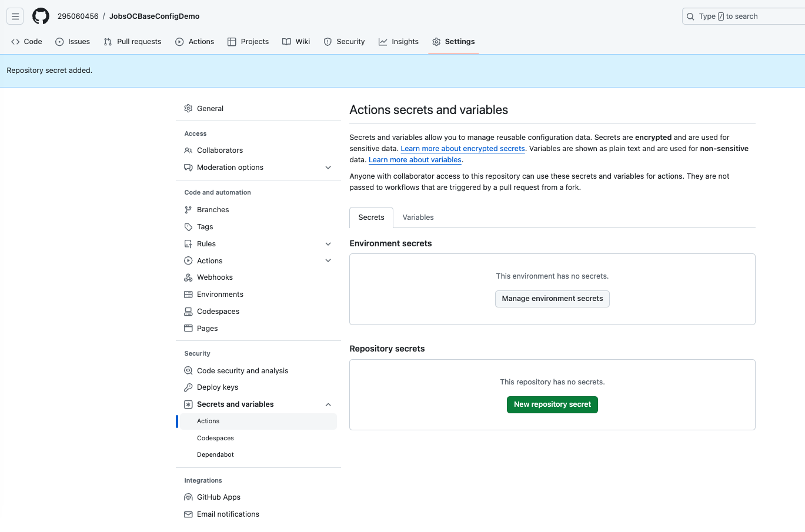The width and height of the screenshot is (805, 532).
Task: Click the search input field
Action: pos(744,16)
